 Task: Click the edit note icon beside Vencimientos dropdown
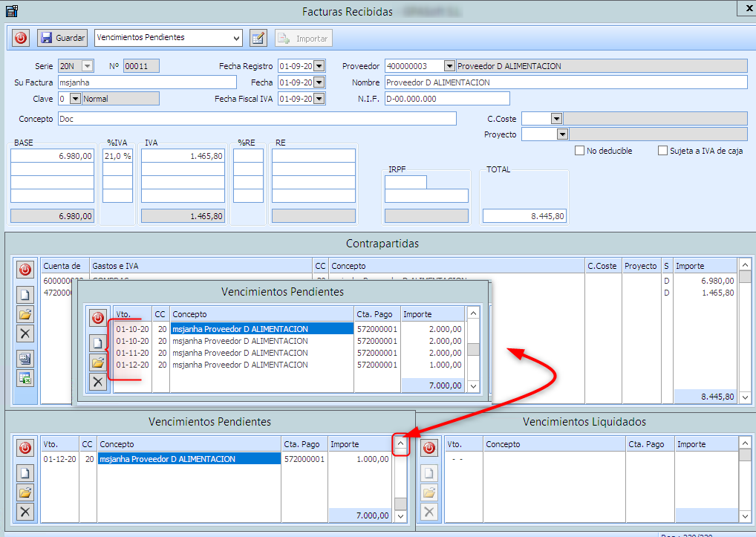tap(258, 38)
